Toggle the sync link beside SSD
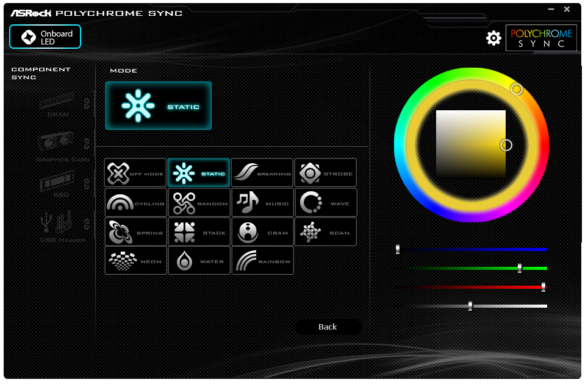 (x=87, y=184)
